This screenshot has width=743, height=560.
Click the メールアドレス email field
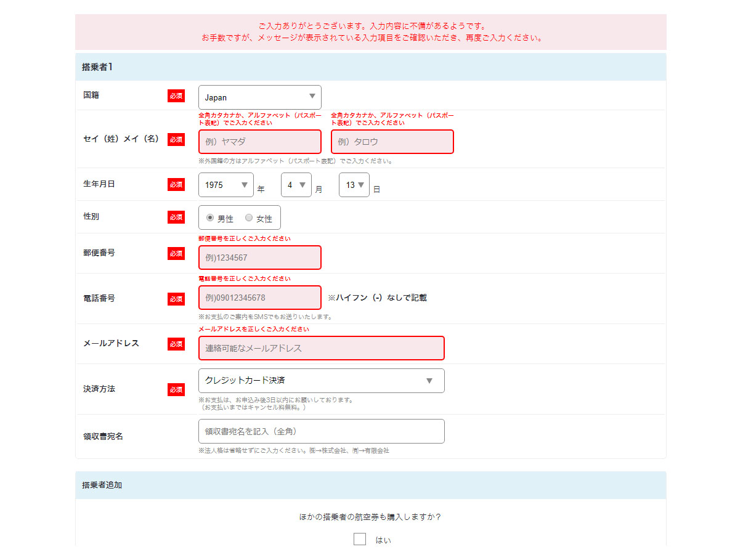(321, 348)
